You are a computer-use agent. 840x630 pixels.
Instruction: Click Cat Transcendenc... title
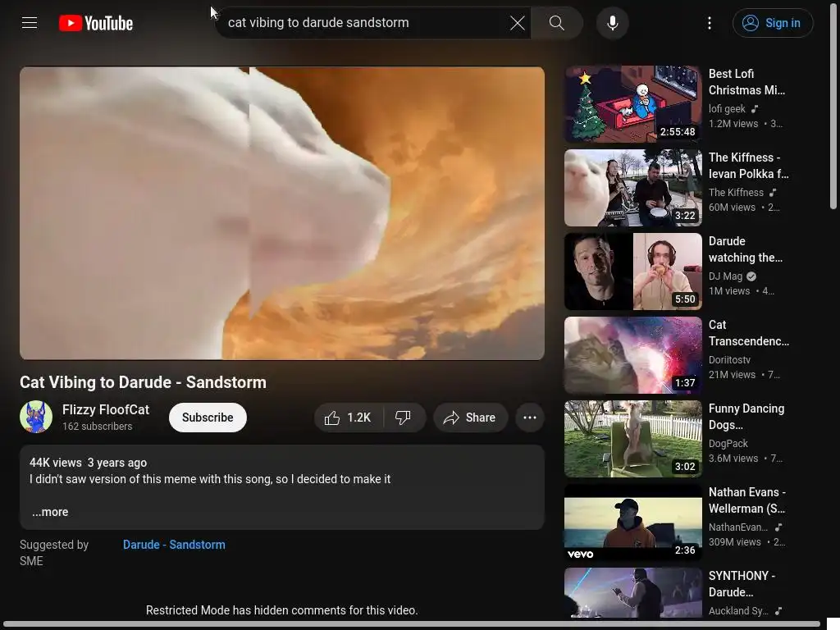pos(748,333)
